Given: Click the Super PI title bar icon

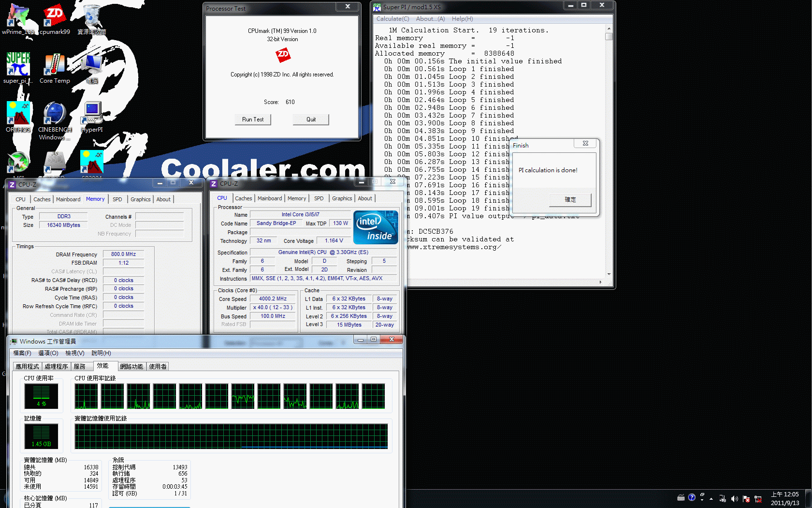Looking at the screenshot, I should tap(377, 7).
